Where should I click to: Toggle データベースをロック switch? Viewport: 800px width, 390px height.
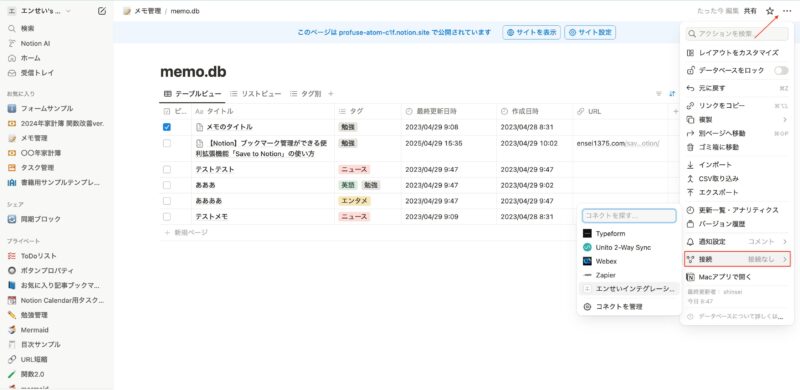click(781, 70)
